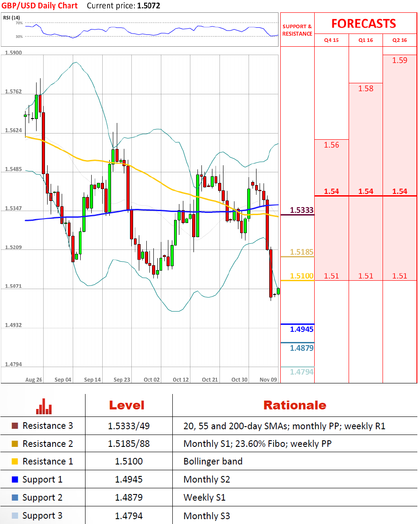Click the Sep 23 date axis label
Screen dimensions: 420x524
(x=122, y=379)
